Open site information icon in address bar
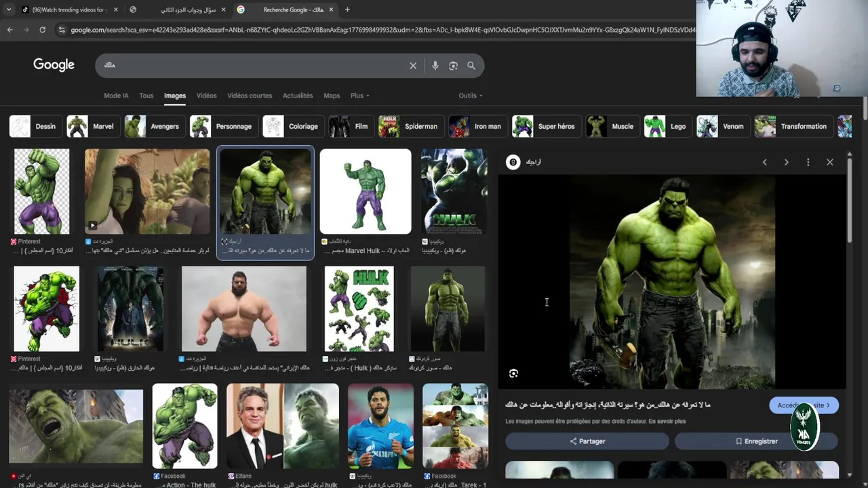Image resolution: width=868 pixels, height=488 pixels. (x=62, y=30)
